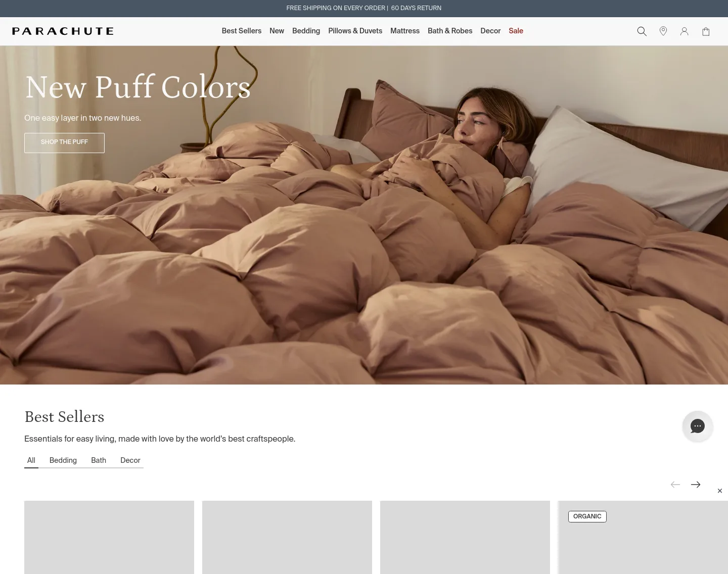The height and width of the screenshot is (574, 728).
Task: Open the store locator pin icon
Action: [663, 31]
